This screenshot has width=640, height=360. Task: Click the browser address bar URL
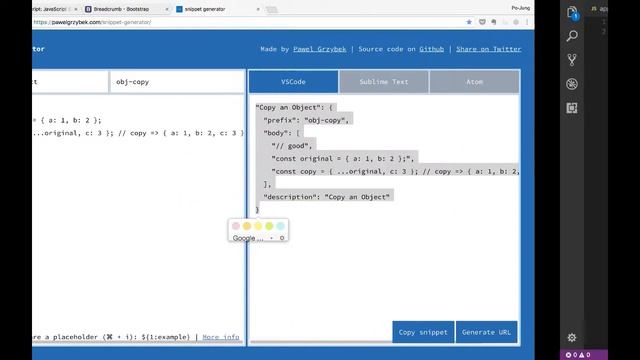click(x=92, y=22)
